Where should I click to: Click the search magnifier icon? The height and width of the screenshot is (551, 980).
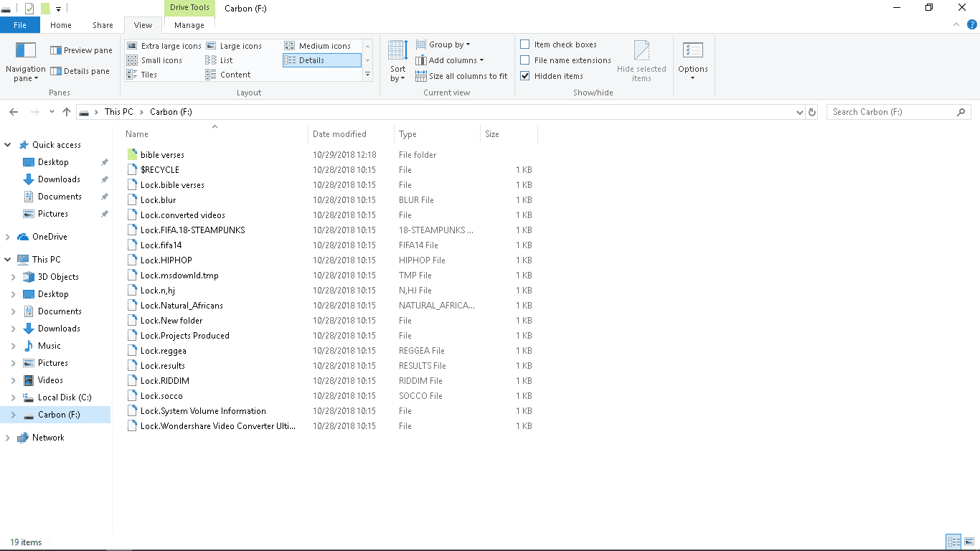click(961, 112)
